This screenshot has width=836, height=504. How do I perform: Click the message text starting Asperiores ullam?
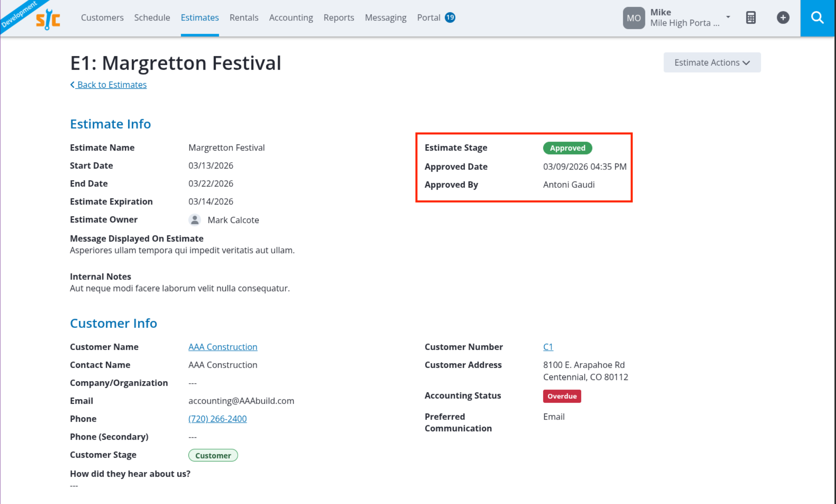point(182,250)
